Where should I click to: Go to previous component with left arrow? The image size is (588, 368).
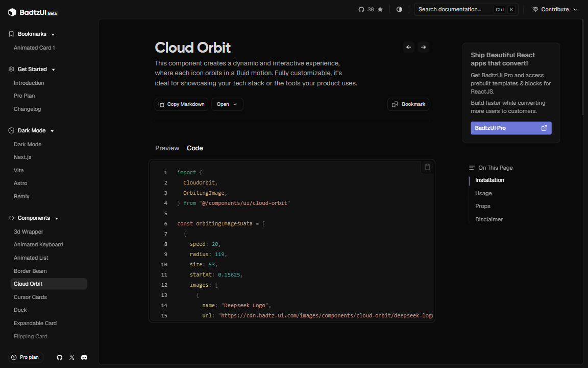pyautogui.click(x=408, y=47)
